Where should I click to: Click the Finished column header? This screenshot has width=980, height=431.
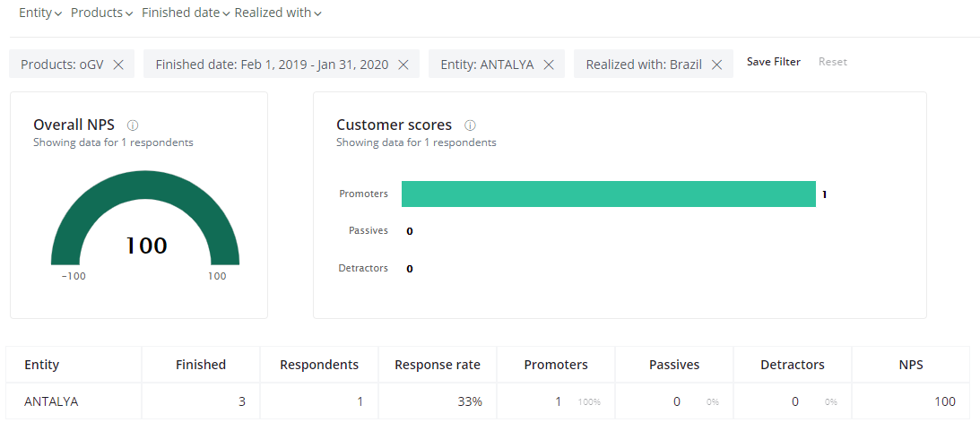click(x=201, y=365)
